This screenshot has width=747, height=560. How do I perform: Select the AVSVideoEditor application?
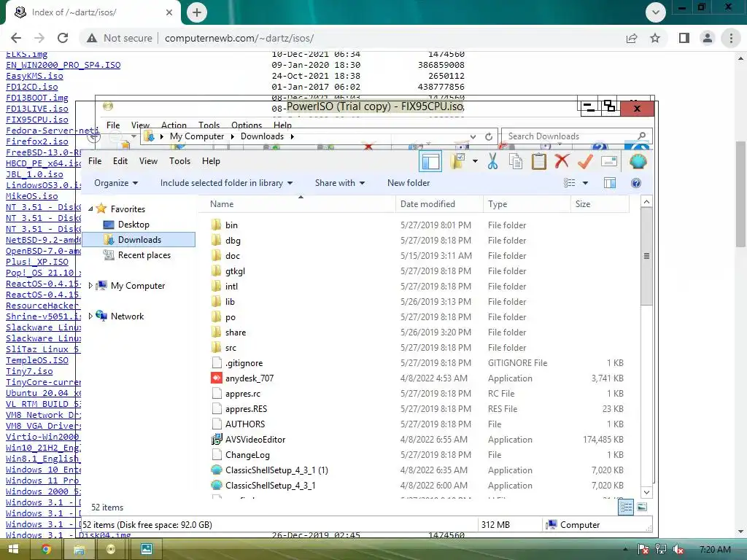[255, 440]
